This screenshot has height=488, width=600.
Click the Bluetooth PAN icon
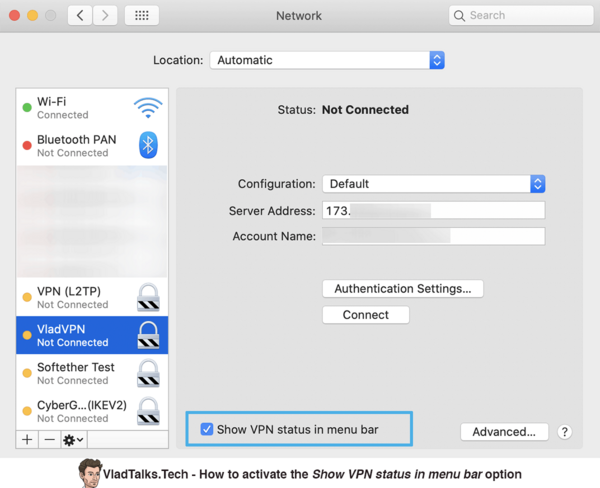148,145
